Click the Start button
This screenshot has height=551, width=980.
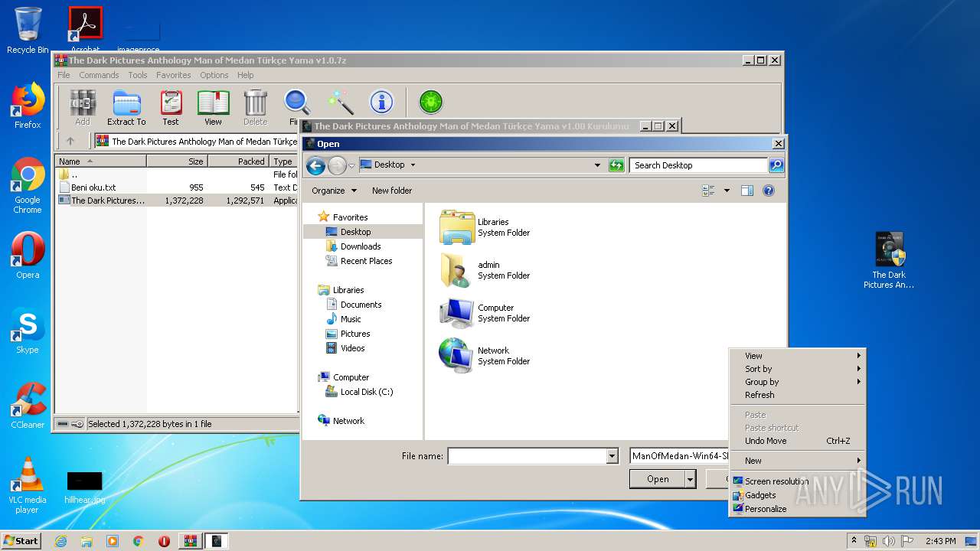[21, 541]
